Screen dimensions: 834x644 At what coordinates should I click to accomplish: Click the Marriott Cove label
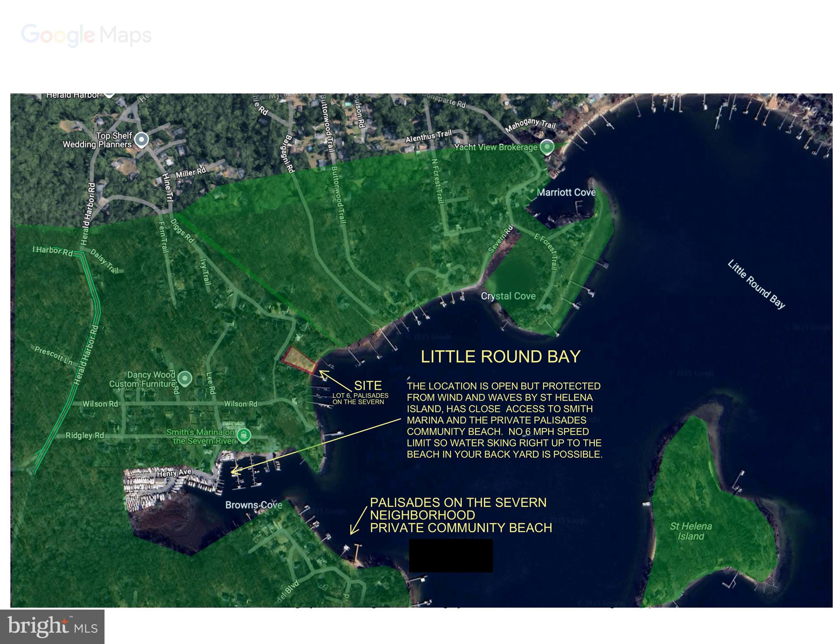(566, 193)
